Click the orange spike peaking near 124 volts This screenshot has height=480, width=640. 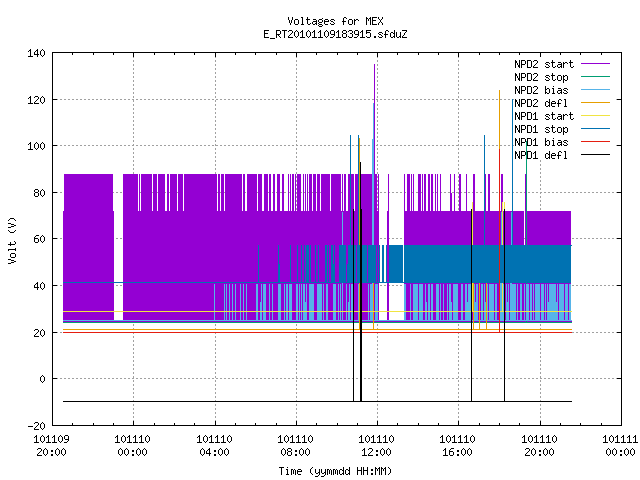tap(499, 122)
